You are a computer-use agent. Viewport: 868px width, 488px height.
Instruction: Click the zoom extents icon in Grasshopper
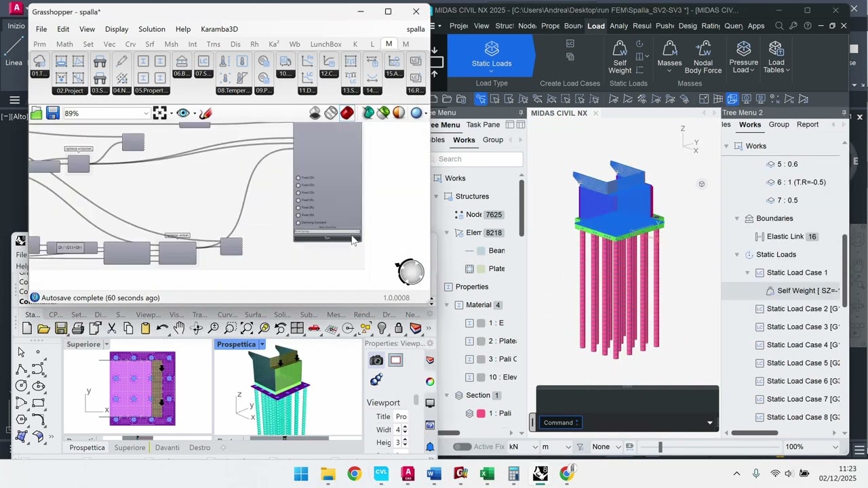coord(159,113)
